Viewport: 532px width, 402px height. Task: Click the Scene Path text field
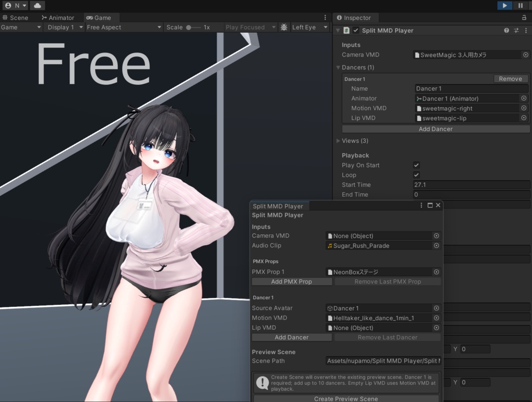383,361
